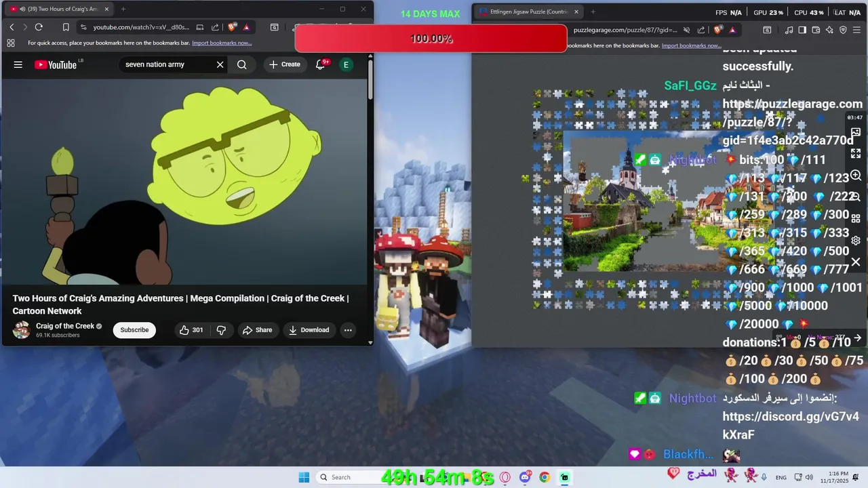Open tab search icon in YouTube window

click(x=274, y=27)
